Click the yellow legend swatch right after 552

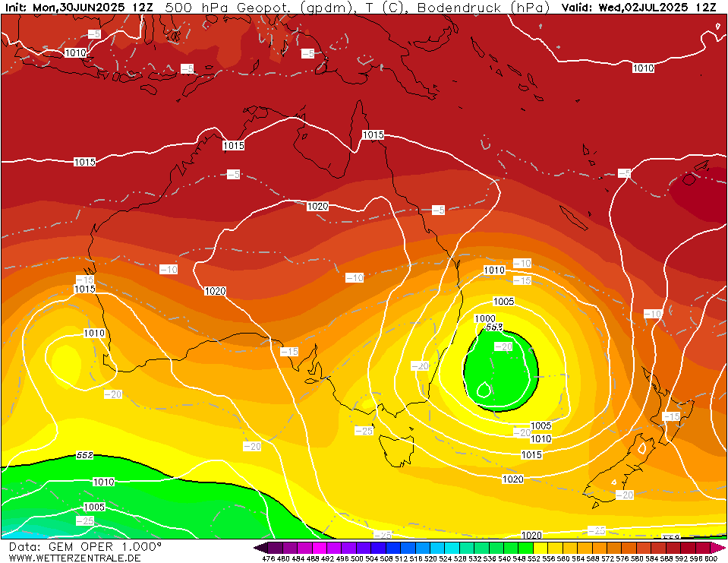coord(541,548)
